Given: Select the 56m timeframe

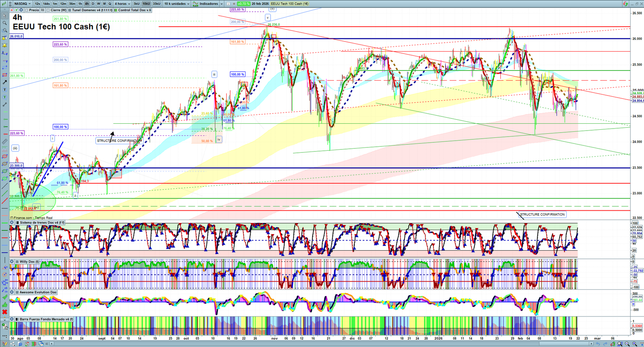Looking at the screenshot, I should [72, 4].
